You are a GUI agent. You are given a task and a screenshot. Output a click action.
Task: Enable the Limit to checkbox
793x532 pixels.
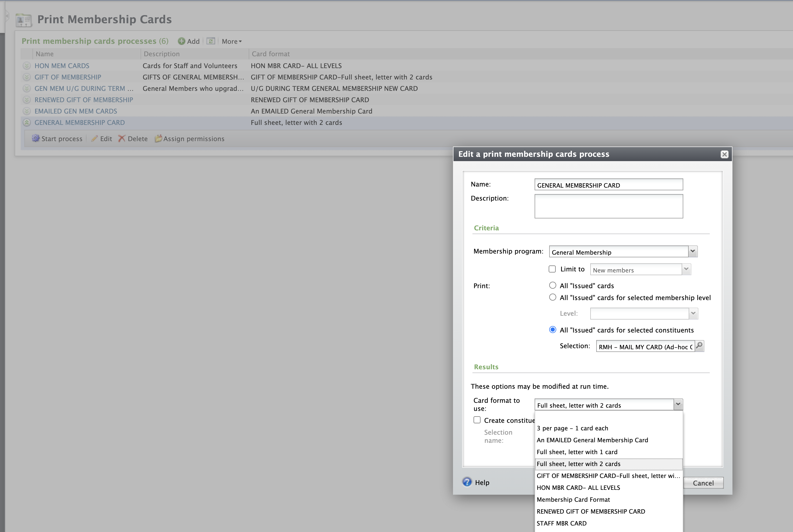[x=552, y=269]
